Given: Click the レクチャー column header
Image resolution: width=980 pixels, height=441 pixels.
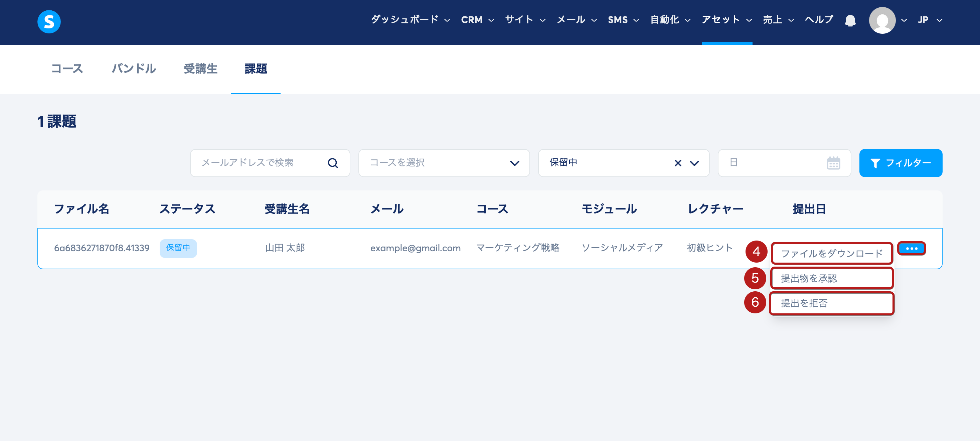Looking at the screenshot, I should pyautogui.click(x=715, y=209).
